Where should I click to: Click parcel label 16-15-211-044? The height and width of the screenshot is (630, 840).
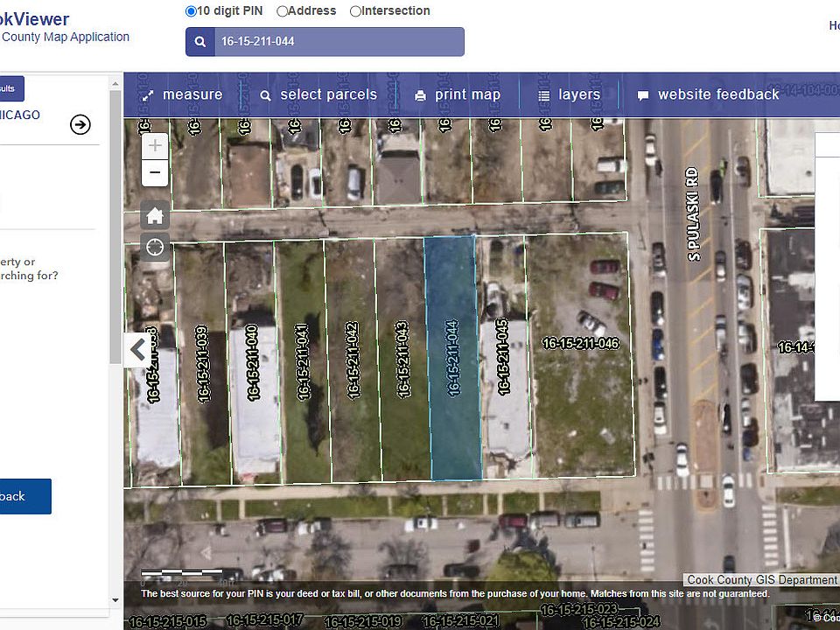[x=453, y=359]
